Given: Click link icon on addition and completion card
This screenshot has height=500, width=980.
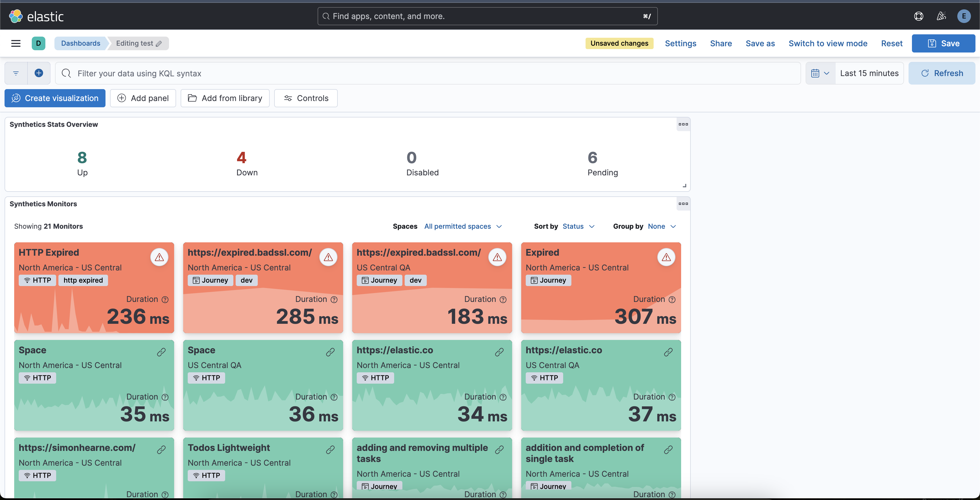Looking at the screenshot, I should (x=668, y=450).
